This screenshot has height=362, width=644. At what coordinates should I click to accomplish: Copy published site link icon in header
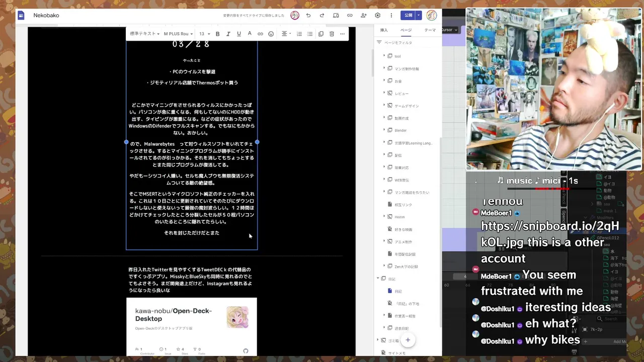pyautogui.click(x=350, y=16)
